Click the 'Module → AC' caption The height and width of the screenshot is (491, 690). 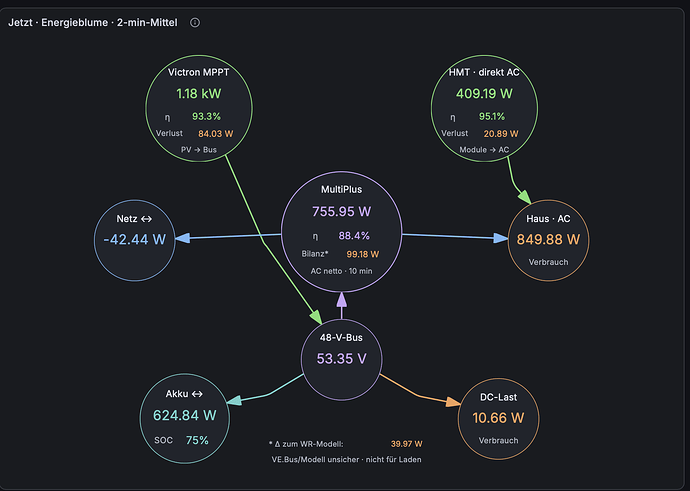tap(484, 150)
